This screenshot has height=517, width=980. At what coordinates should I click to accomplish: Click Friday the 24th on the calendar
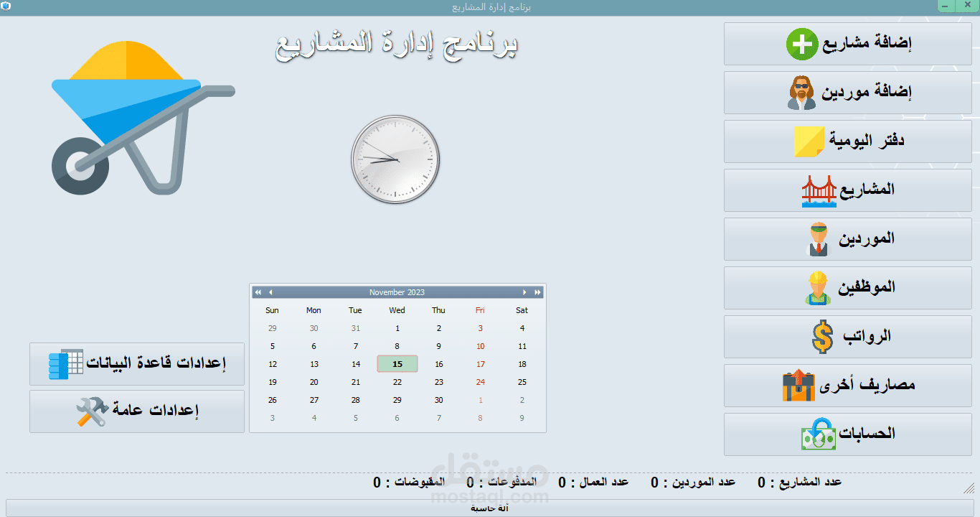pos(480,382)
